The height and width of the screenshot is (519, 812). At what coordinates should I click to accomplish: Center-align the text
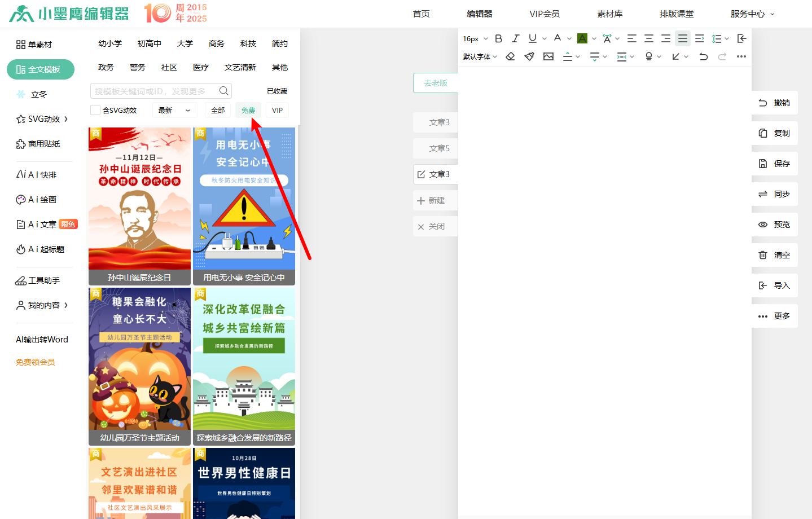(649, 38)
